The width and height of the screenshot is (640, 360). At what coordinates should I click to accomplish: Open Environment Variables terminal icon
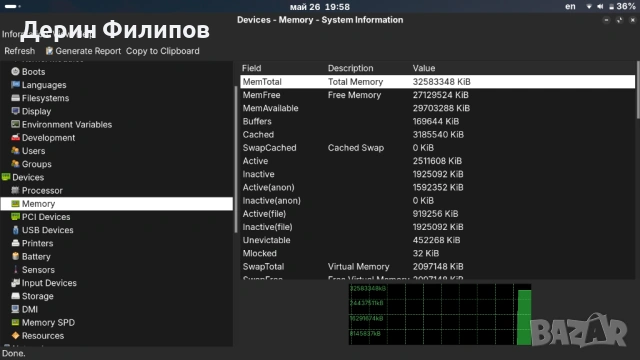pos(16,124)
